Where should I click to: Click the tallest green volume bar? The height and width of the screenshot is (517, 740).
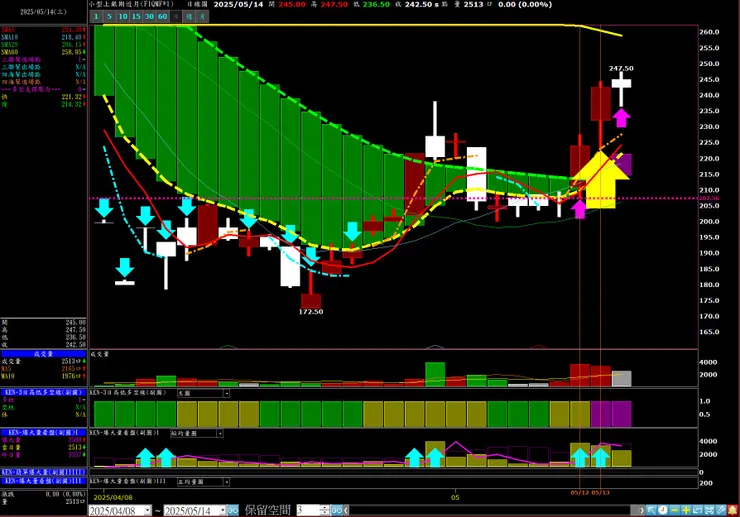[x=435, y=374]
